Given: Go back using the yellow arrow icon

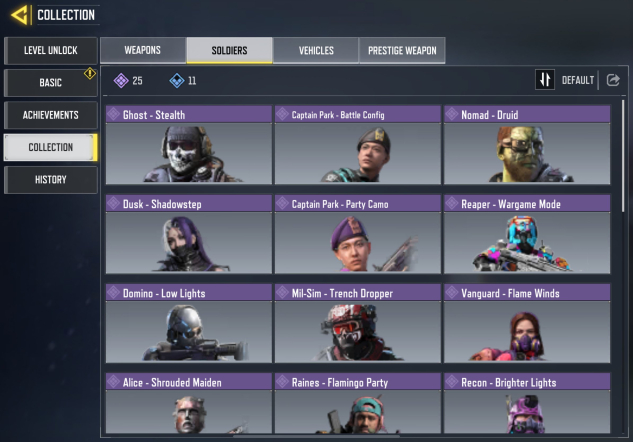Looking at the screenshot, I should [x=20, y=15].
